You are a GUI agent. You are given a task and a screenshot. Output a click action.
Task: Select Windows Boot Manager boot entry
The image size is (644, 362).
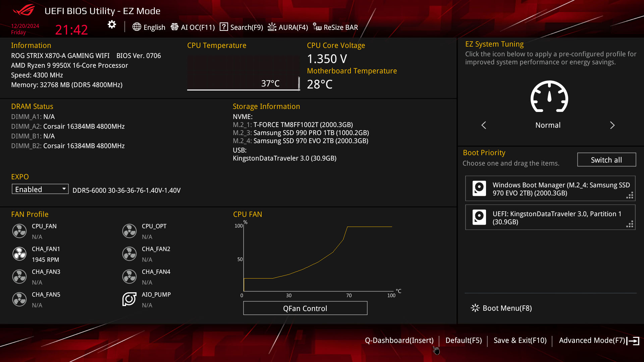550,188
